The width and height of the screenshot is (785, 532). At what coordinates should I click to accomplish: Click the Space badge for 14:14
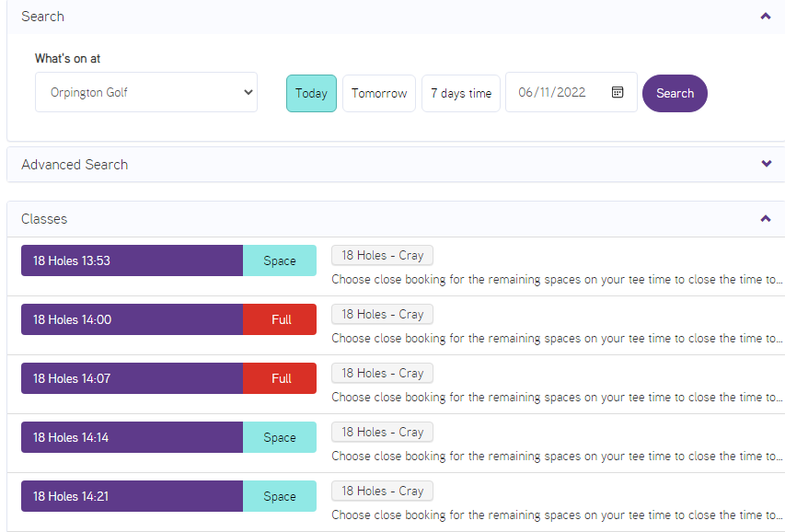click(280, 437)
